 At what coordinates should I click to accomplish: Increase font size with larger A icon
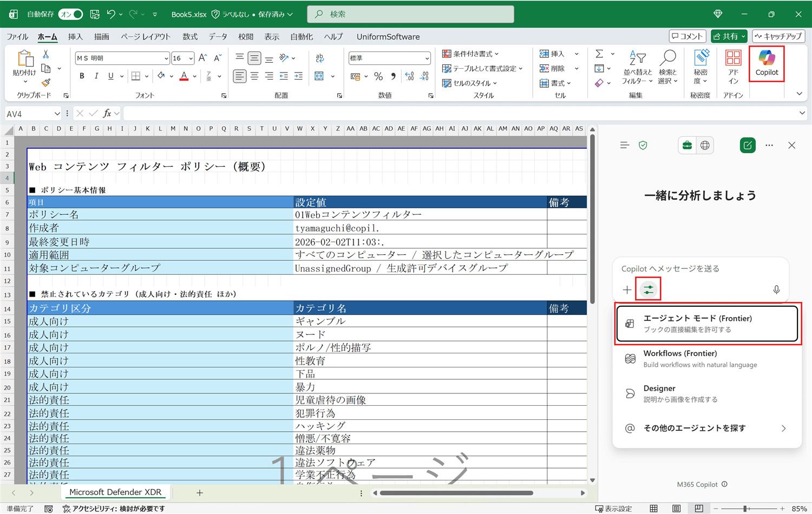click(x=202, y=58)
